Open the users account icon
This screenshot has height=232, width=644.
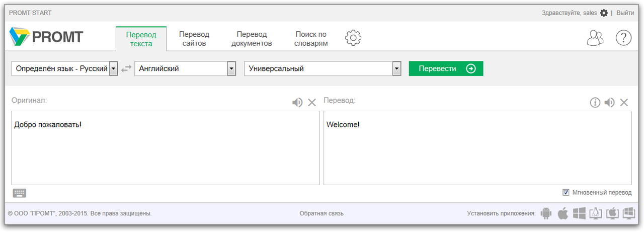pos(595,38)
